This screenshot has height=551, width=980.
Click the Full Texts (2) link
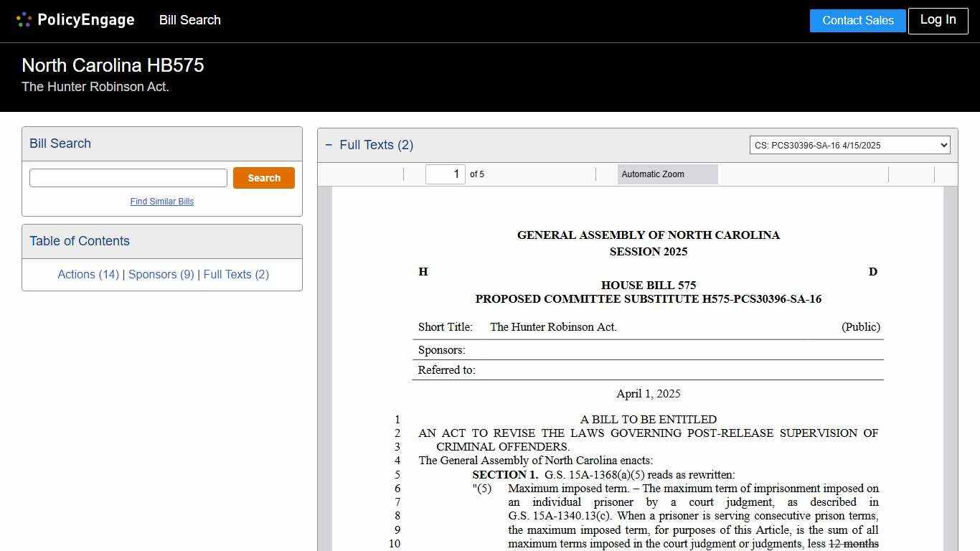tap(236, 274)
